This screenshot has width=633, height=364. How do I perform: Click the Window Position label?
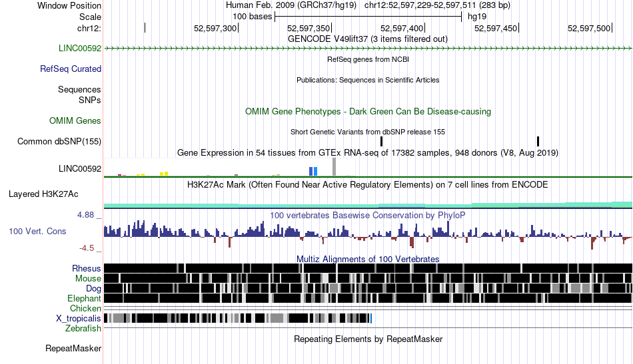tap(69, 5)
